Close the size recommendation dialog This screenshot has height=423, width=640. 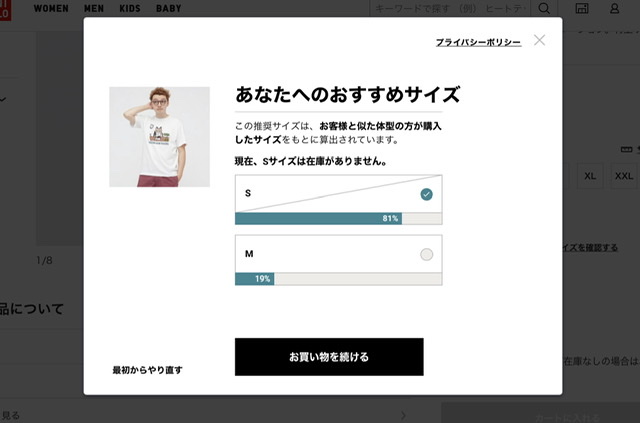(539, 40)
